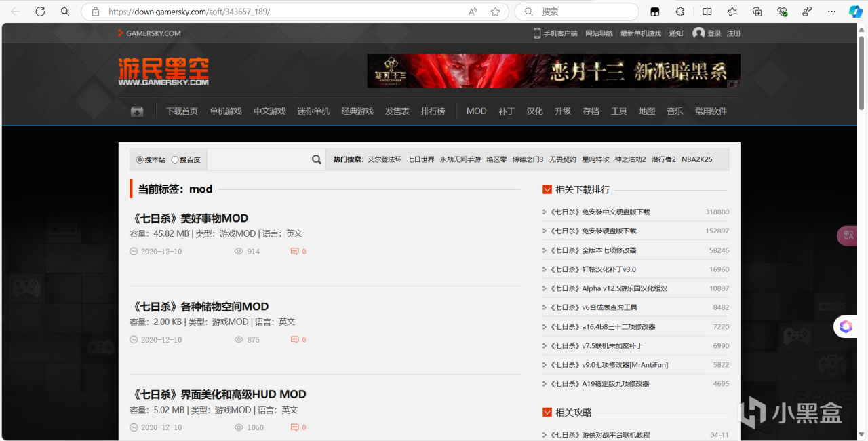
Task: Open browser search magnifier icon
Action: pos(65,12)
